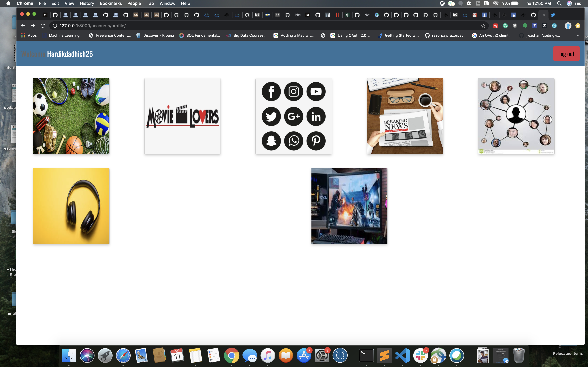
Task: Open macOS Spotlight search icon
Action: point(559,3)
